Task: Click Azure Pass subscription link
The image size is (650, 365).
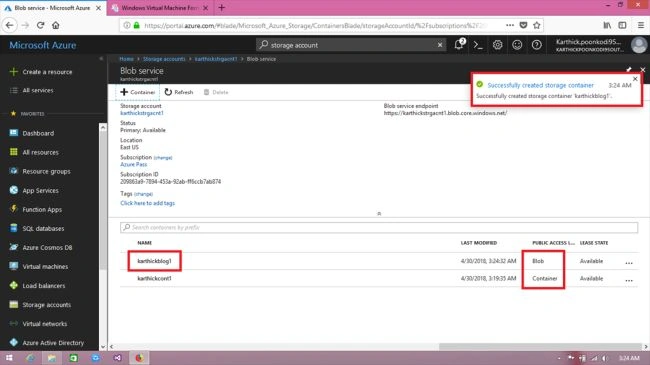Action: (133, 164)
